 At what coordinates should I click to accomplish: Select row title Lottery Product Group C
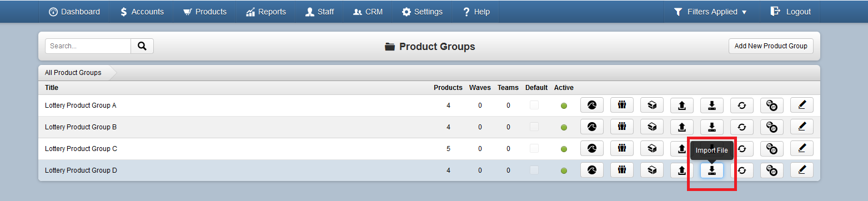click(81, 148)
